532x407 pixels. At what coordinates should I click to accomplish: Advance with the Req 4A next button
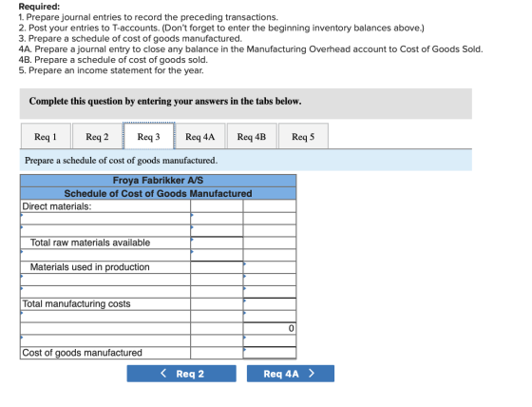point(291,374)
